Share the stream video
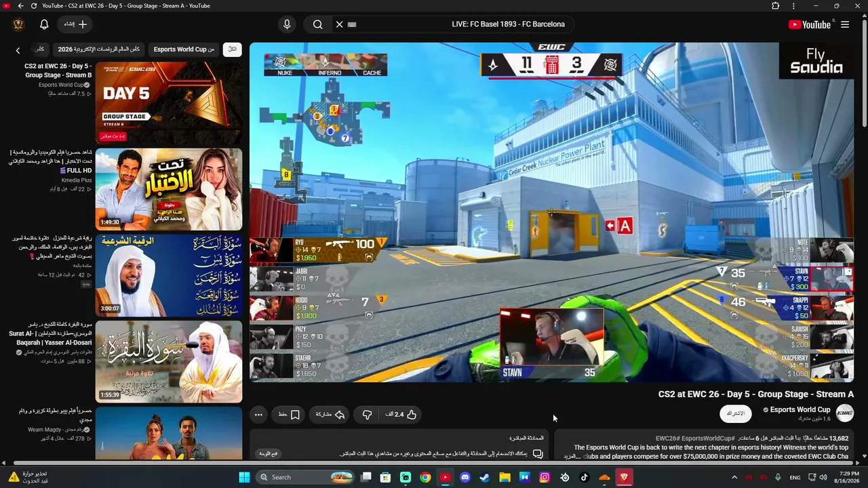Screen dimensions: 868x488 [x=330, y=414]
